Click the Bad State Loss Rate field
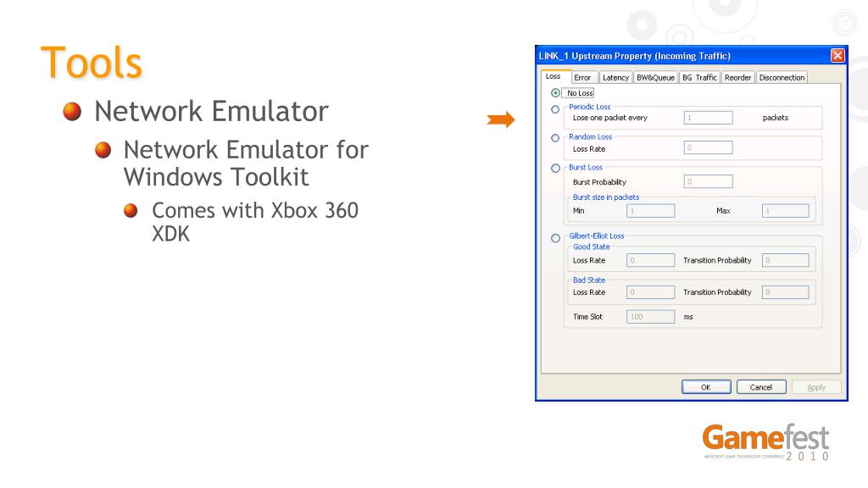868x488 pixels. coord(650,292)
